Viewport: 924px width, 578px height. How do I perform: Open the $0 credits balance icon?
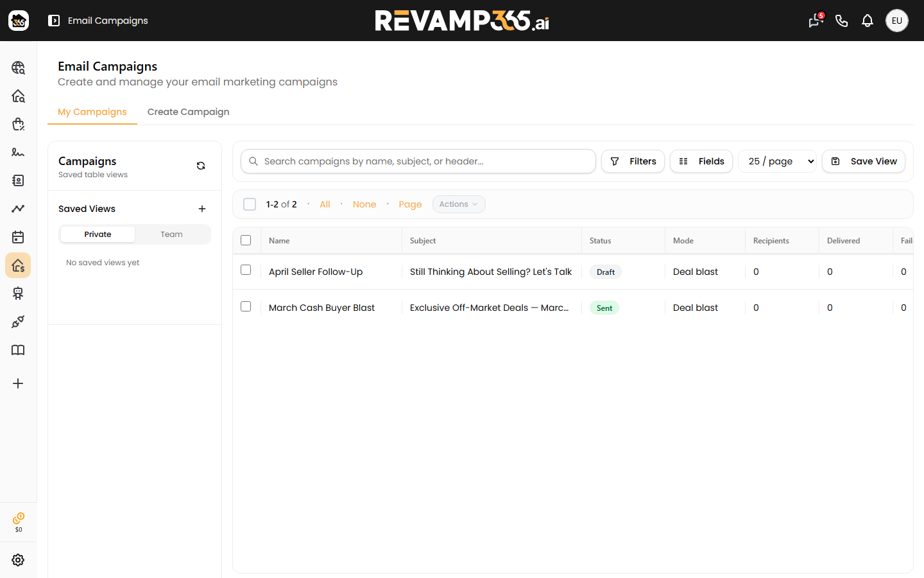click(19, 522)
